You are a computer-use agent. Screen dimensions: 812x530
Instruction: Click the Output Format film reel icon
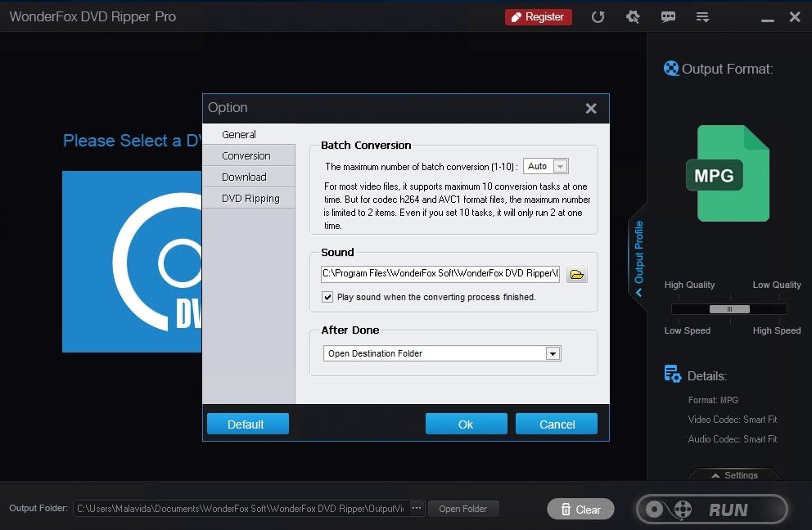(671, 69)
